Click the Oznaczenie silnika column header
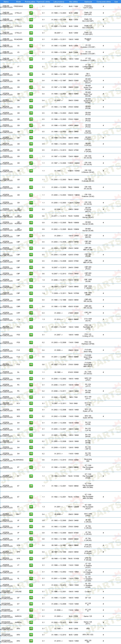The height and width of the screenshot is (644, 121). (103, 2)
